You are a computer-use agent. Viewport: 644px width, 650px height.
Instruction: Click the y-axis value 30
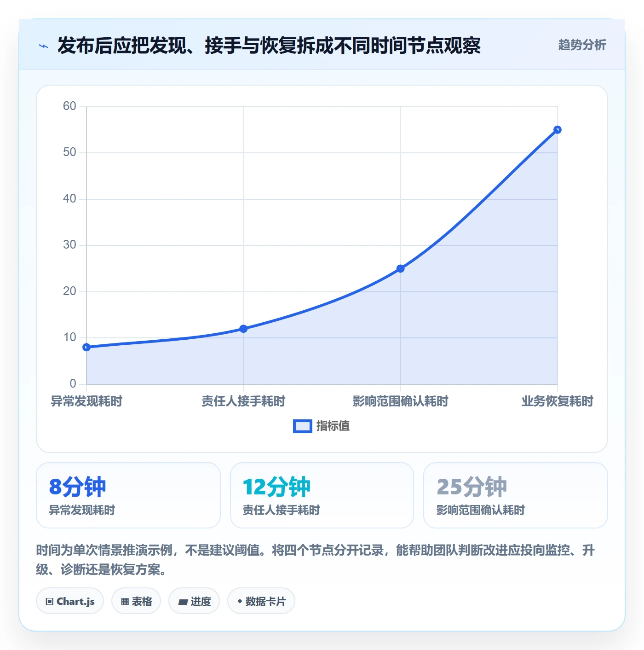coord(69,245)
